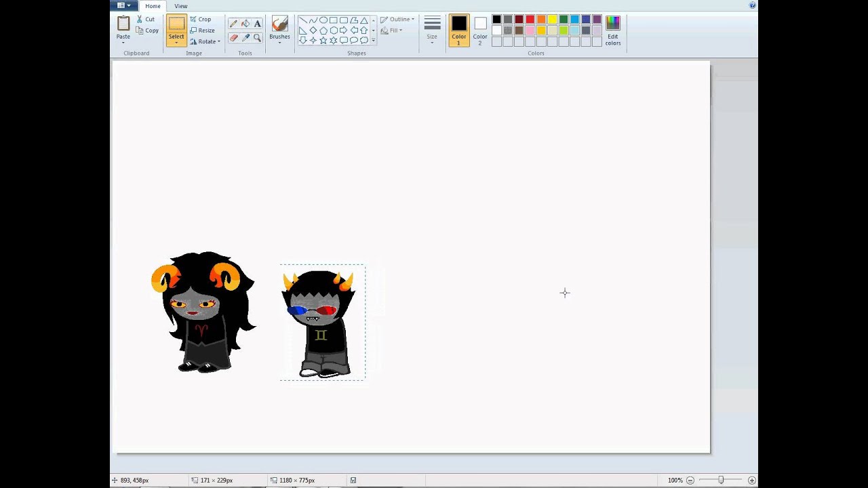868x488 pixels.
Task: Open the Paste options arrow
Action: point(123,43)
